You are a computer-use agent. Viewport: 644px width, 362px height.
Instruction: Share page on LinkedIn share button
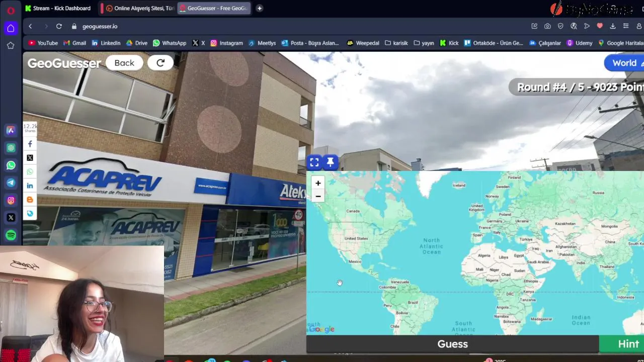point(30,186)
